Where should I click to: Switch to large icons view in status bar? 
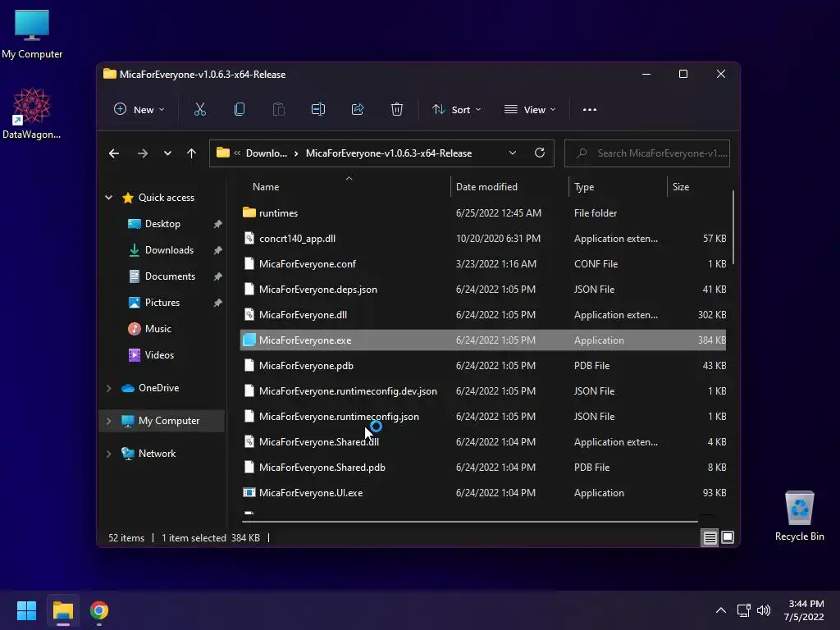(728, 537)
